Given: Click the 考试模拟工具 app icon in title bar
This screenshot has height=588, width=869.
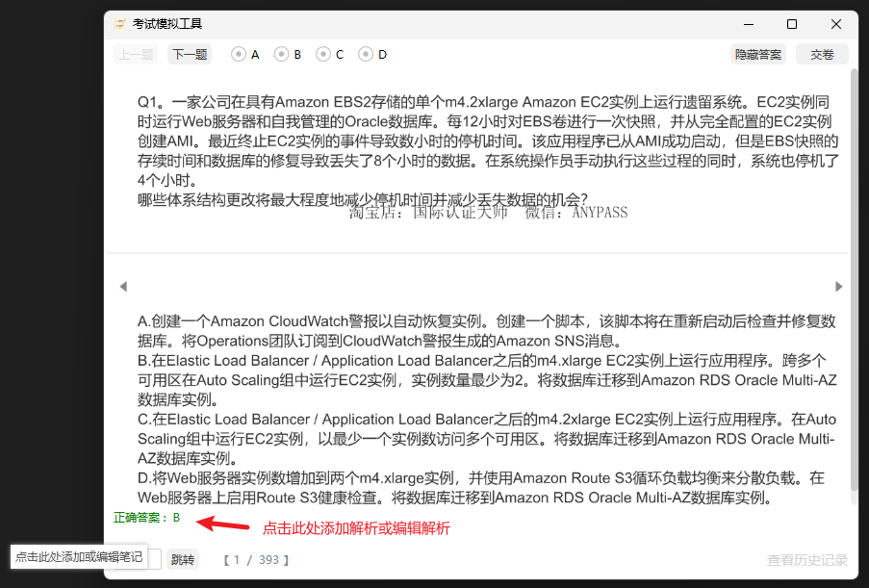Looking at the screenshot, I should tap(119, 24).
